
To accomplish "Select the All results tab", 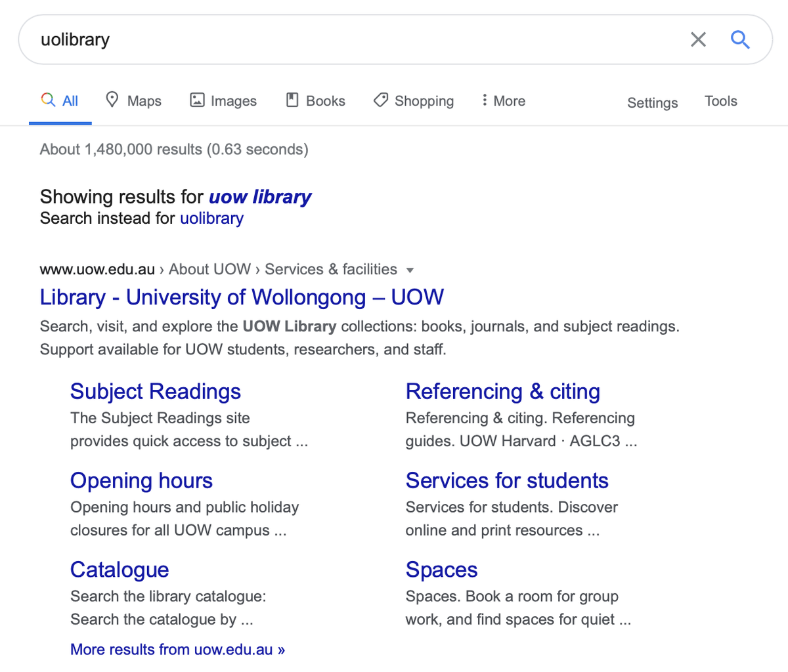I will coord(60,101).
